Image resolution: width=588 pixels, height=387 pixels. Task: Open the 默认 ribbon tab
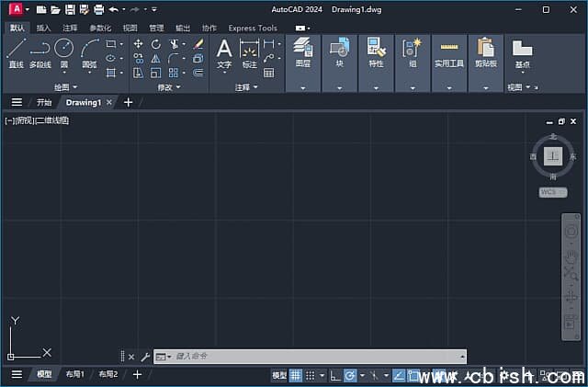click(17, 28)
